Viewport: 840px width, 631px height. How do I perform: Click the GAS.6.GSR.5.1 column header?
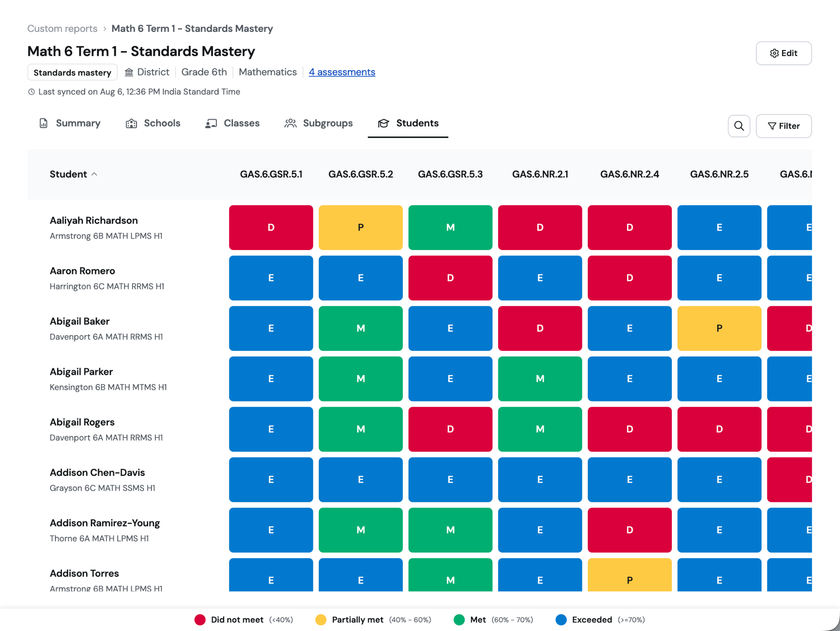tap(271, 174)
